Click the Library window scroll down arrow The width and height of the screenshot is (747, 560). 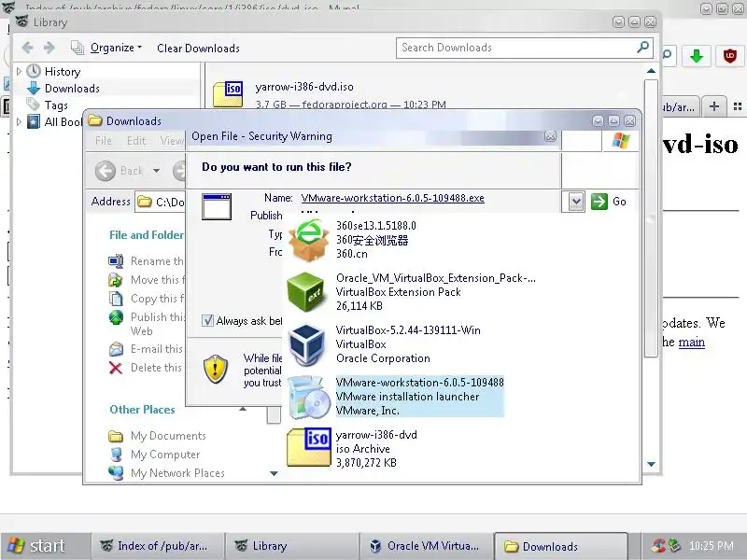(x=651, y=464)
